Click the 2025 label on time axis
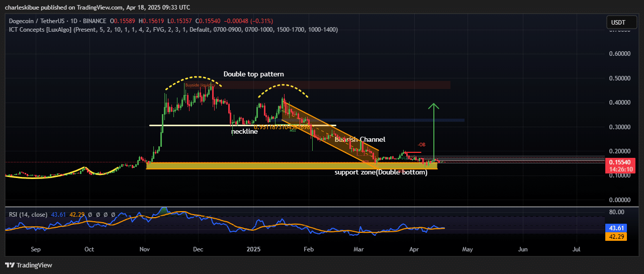 (x=254, y=249)
